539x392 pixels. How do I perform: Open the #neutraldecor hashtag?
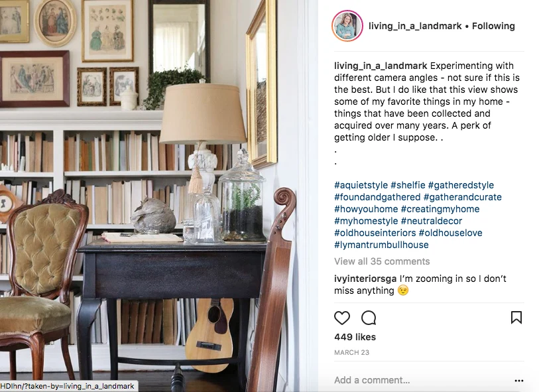tap(432, 221)
